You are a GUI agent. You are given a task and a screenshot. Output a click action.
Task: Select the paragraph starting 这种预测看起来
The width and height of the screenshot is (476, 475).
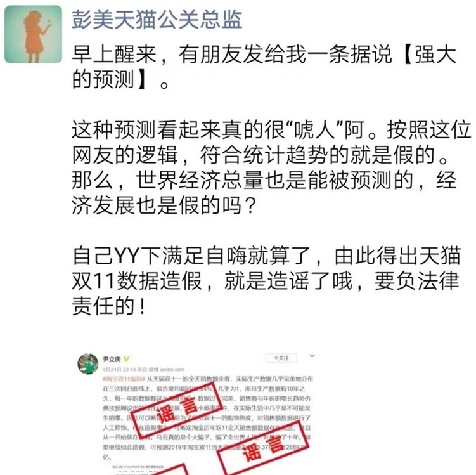[x=271, y=167]
